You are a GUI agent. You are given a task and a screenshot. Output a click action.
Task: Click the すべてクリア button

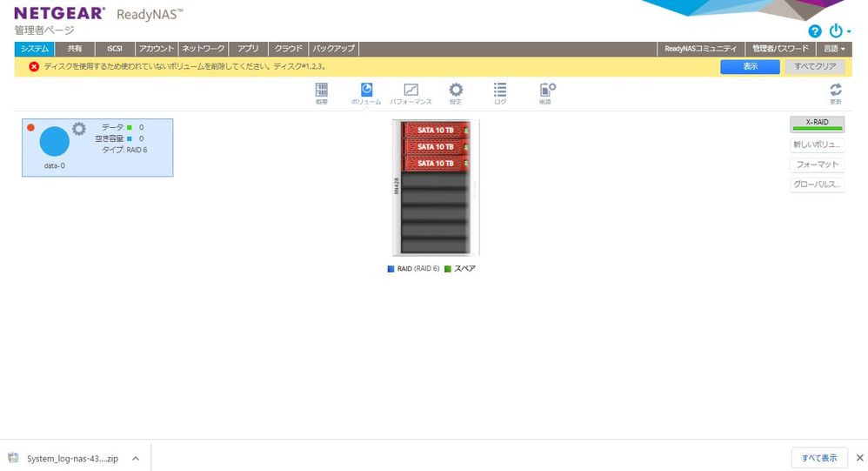815,66
